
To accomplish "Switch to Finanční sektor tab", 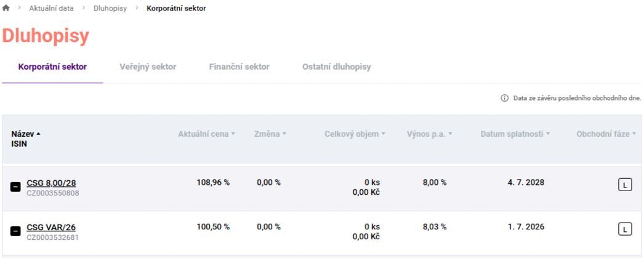I will pos(239,67).
